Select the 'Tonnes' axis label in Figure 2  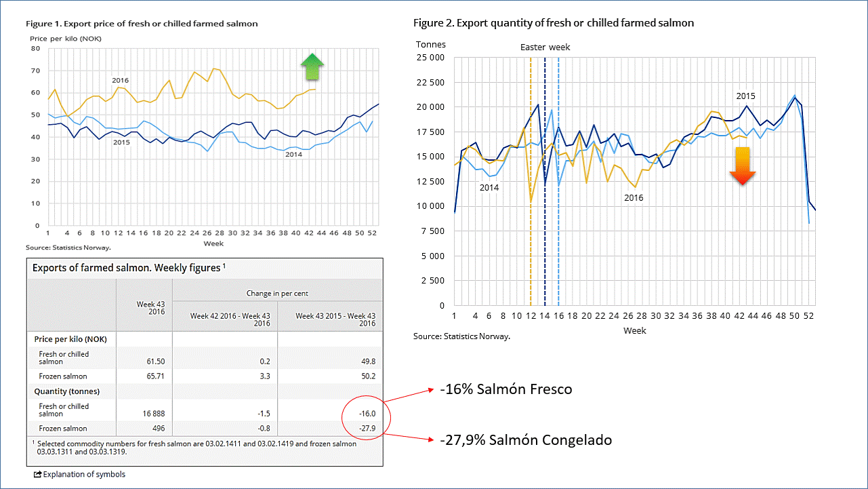coord(431,45)
